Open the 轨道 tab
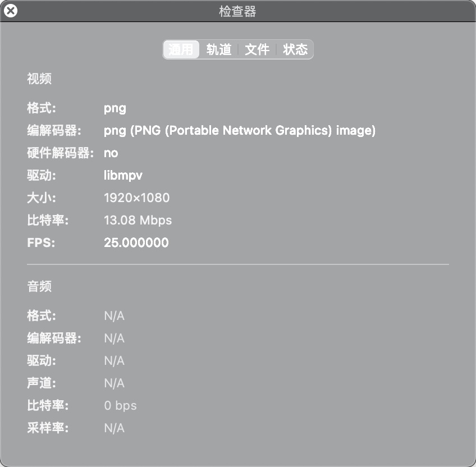 click(x=219, y=49)
